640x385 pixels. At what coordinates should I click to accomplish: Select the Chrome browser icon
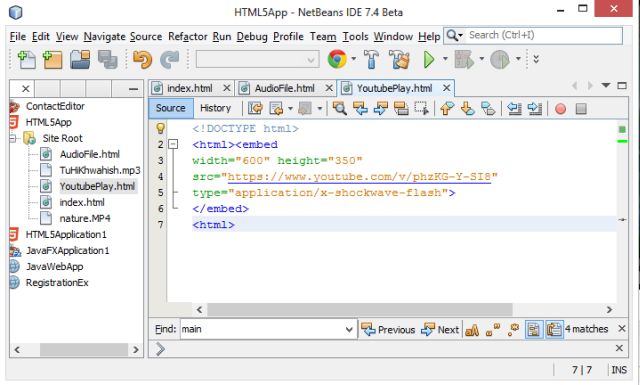pyautogui.click(x=337, y=59)
